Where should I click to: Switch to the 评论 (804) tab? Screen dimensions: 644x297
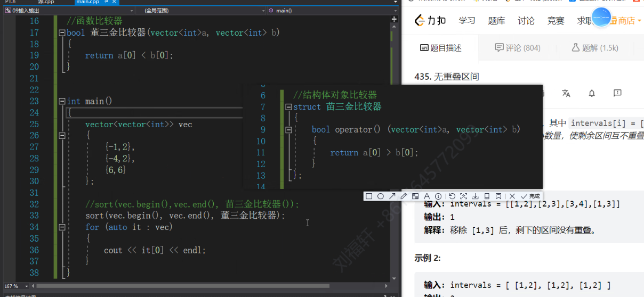pos(518,48)
